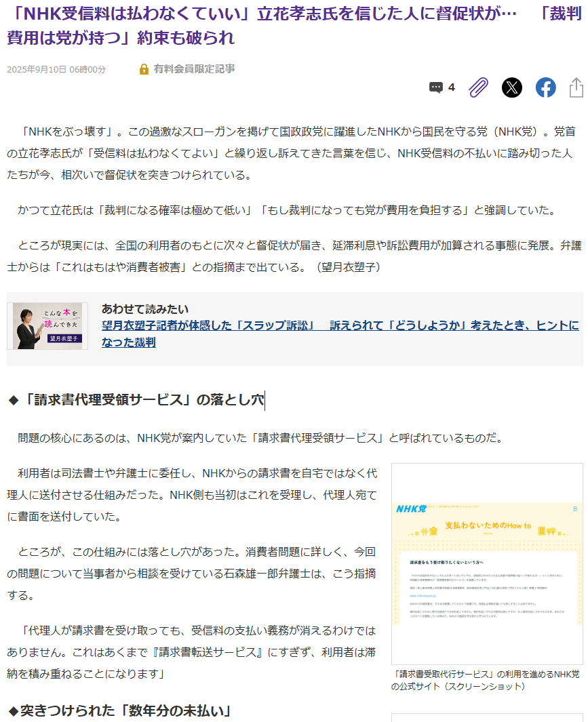
Task: Click the lock icon beside 有料会員限定記事
Action: coord(144,69)
